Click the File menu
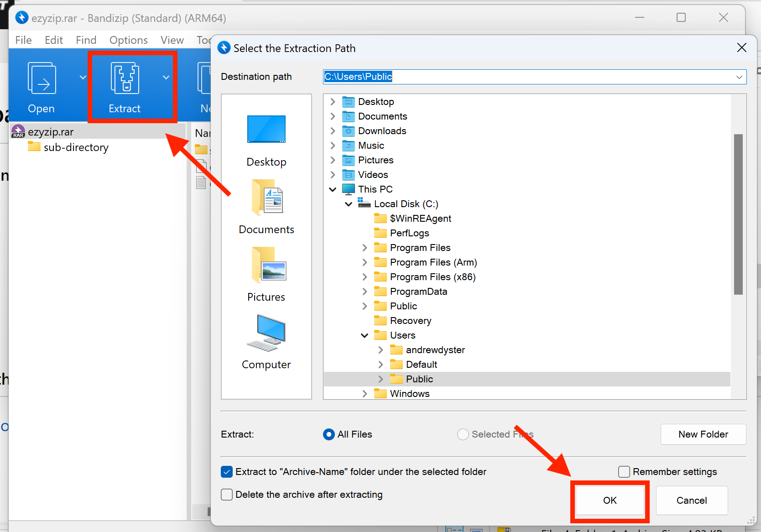The height and width of the screenshot is (532, 761). tap(23, 40)
